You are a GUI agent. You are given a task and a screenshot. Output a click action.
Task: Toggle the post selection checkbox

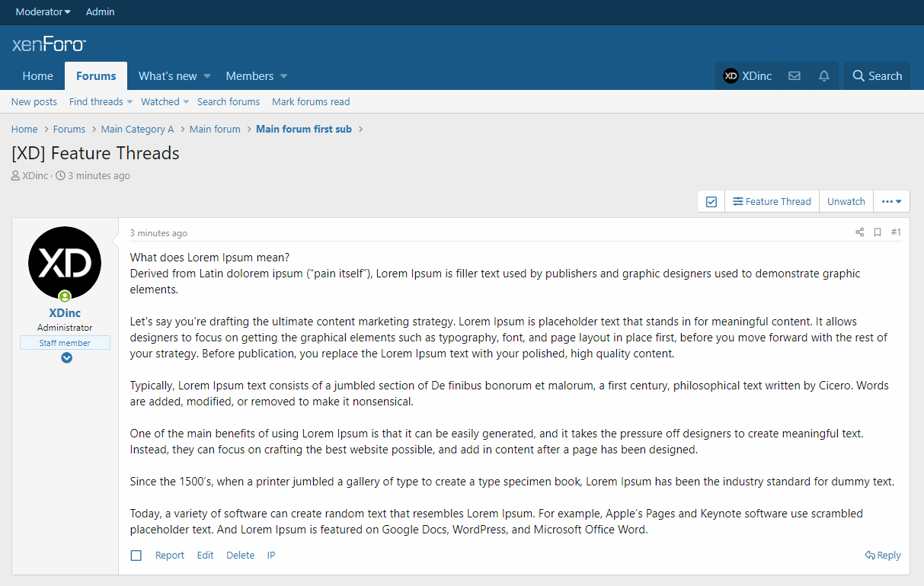(136, 556)
